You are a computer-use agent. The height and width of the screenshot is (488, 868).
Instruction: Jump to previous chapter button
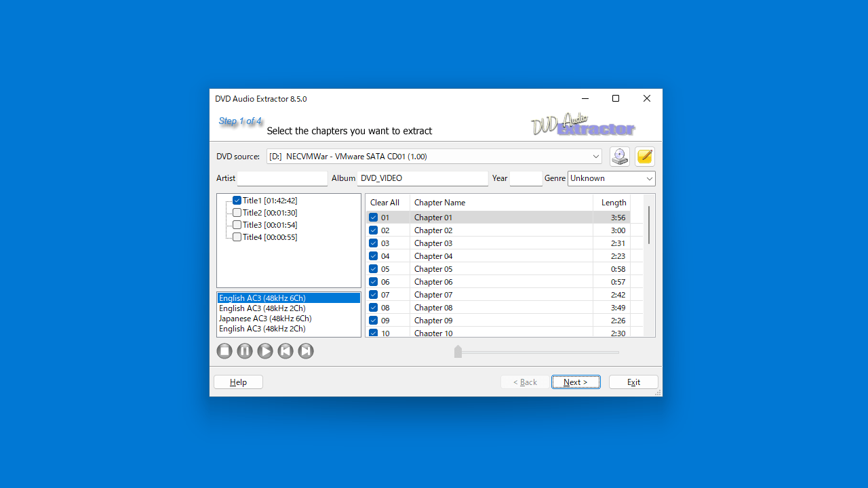coord(285,351)
